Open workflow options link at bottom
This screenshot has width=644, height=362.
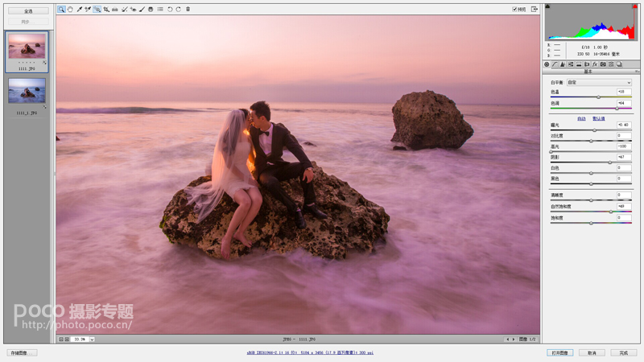point(310,352)
